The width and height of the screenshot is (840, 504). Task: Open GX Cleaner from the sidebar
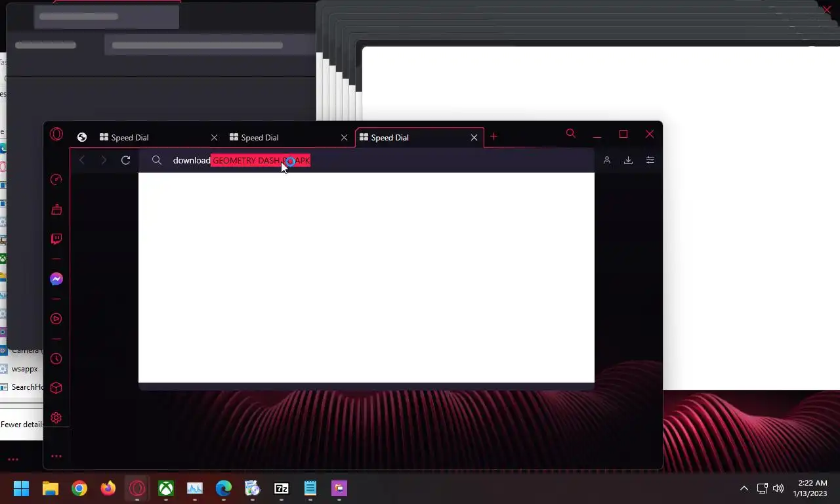coord(56,209)
